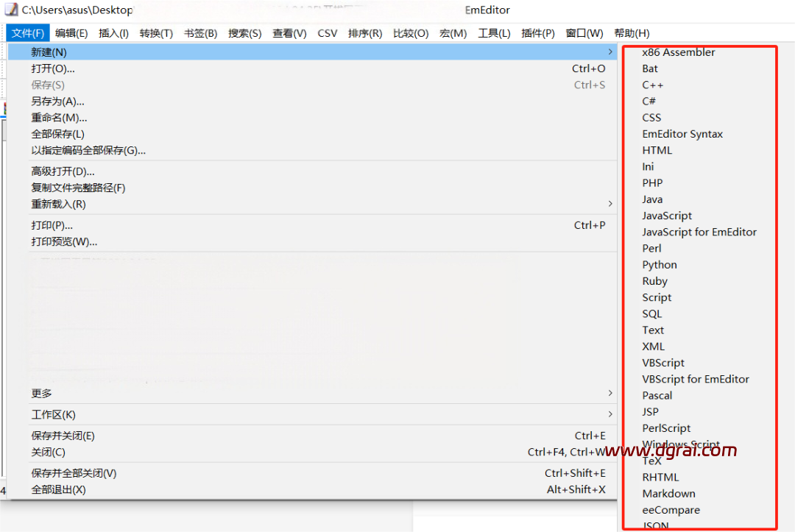Select 打印预览(W)... entry
The image size is (795, 532).
(64, 241)
